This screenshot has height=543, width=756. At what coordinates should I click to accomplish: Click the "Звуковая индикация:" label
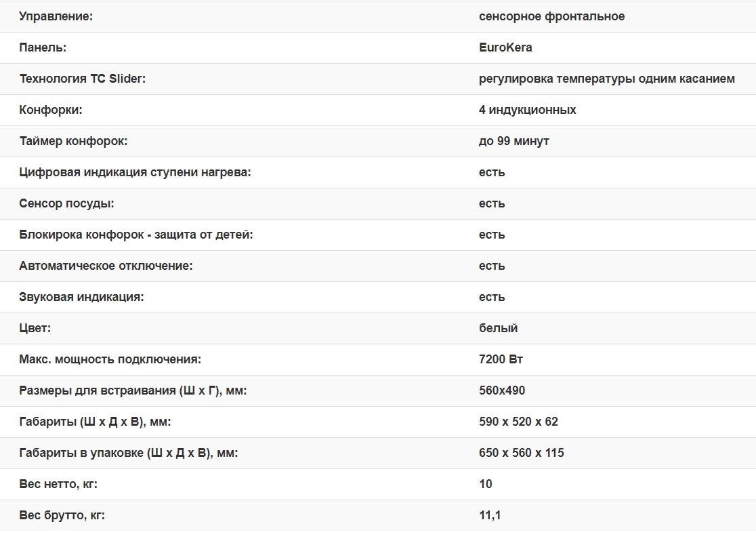point(81,297)
